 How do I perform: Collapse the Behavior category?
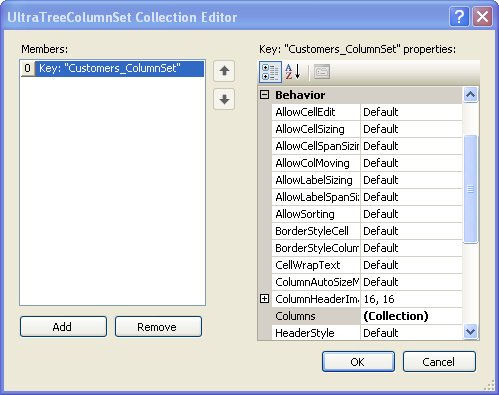pyautogui.click(x=264, y=95)
